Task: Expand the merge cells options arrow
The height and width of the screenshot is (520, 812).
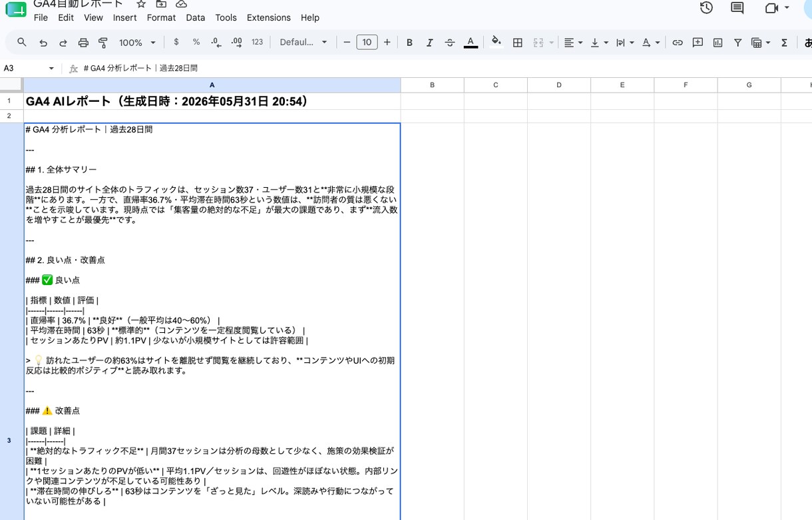Action: 552,43
